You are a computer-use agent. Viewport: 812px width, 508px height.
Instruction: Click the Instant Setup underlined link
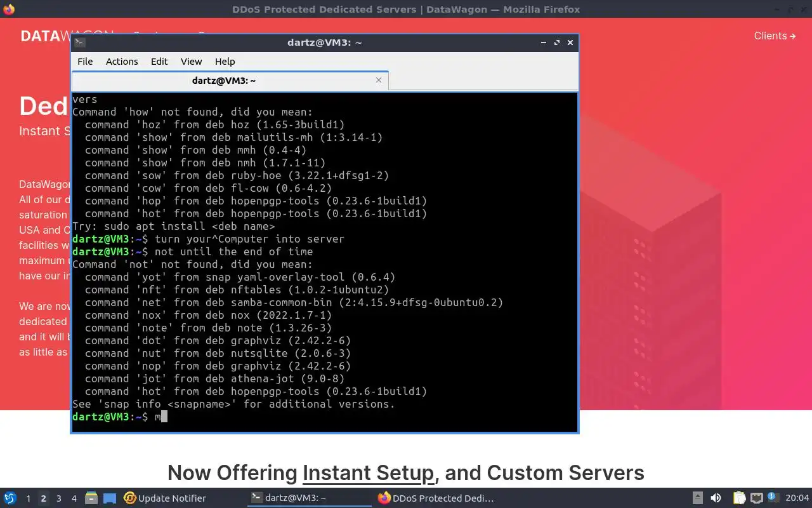tap(368, 472)
